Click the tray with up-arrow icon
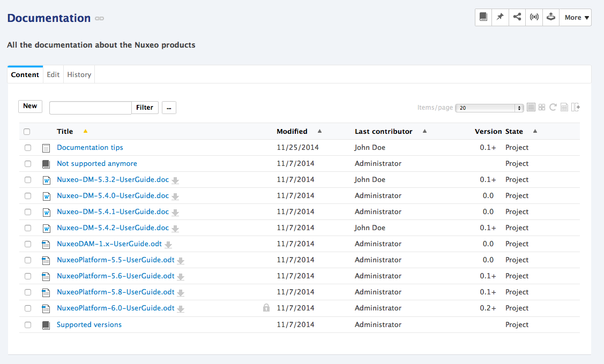 tap(551, 17)
